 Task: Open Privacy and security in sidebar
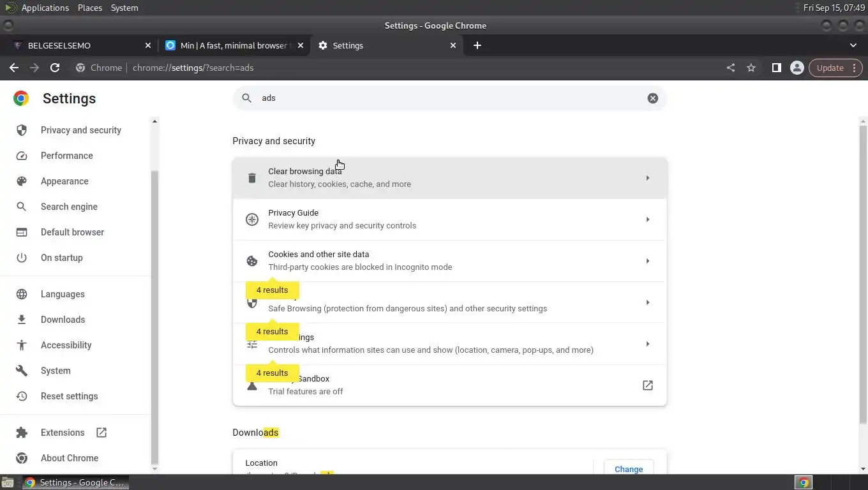click(80, 130)
